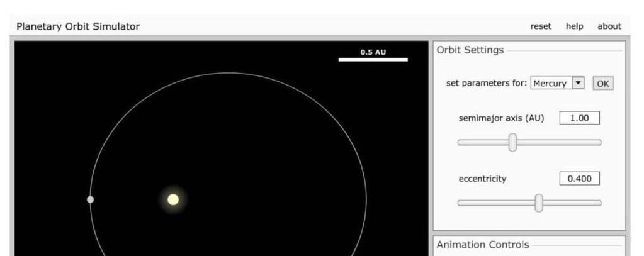Open the planet preset dropdown showing Mercury
The width and height of the screenshot is (644, 256).
point(557,83)
